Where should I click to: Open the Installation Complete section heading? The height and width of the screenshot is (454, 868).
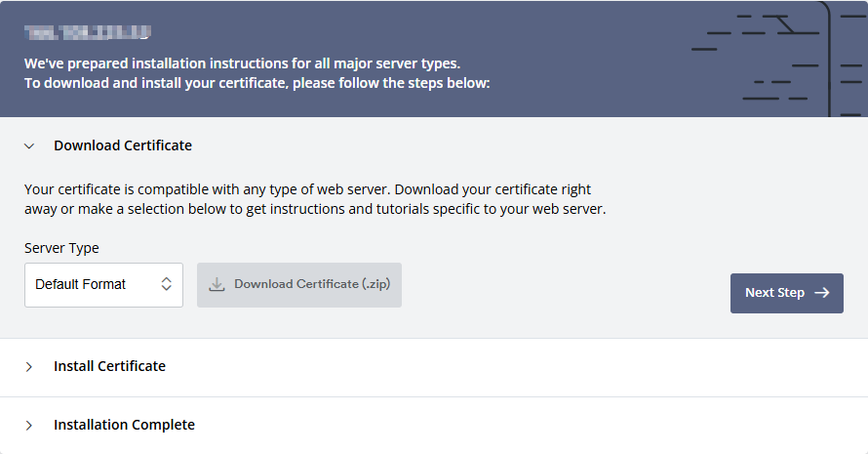tap(124, 425)
